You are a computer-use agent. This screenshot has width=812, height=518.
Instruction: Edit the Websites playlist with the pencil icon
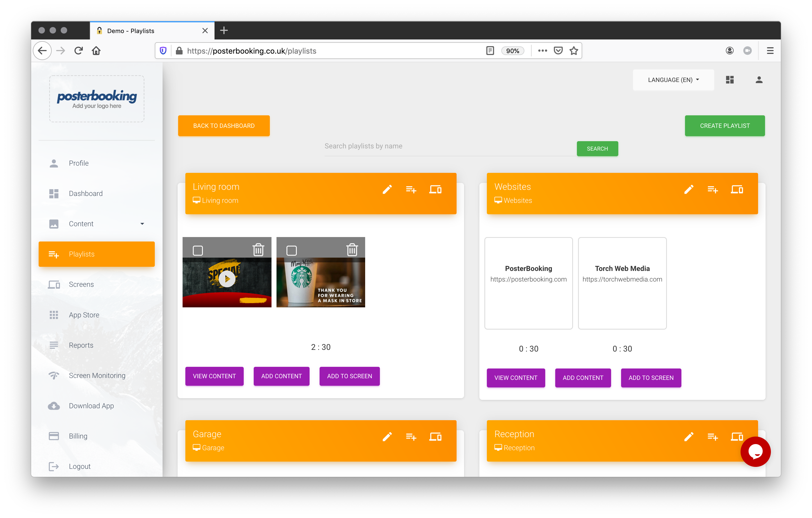pos(689,190)
